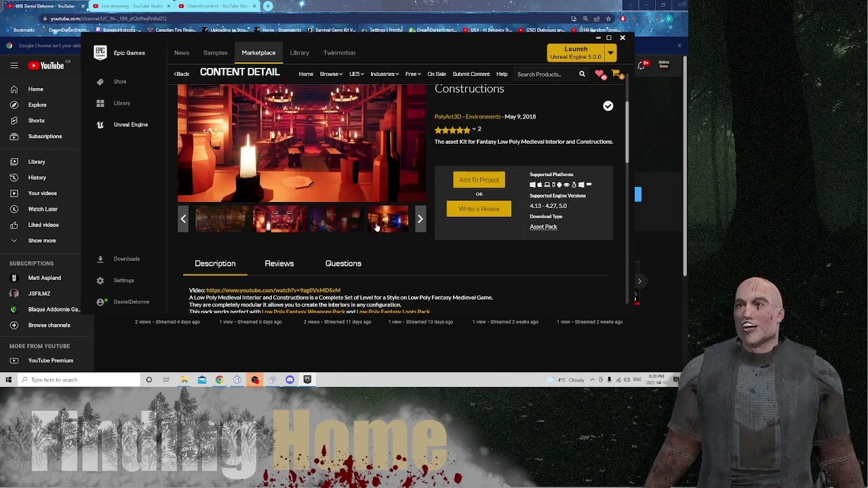Open YouTube Home in sidebar
The height and width of the screenshot is (488, 868).
pos(35,89)
